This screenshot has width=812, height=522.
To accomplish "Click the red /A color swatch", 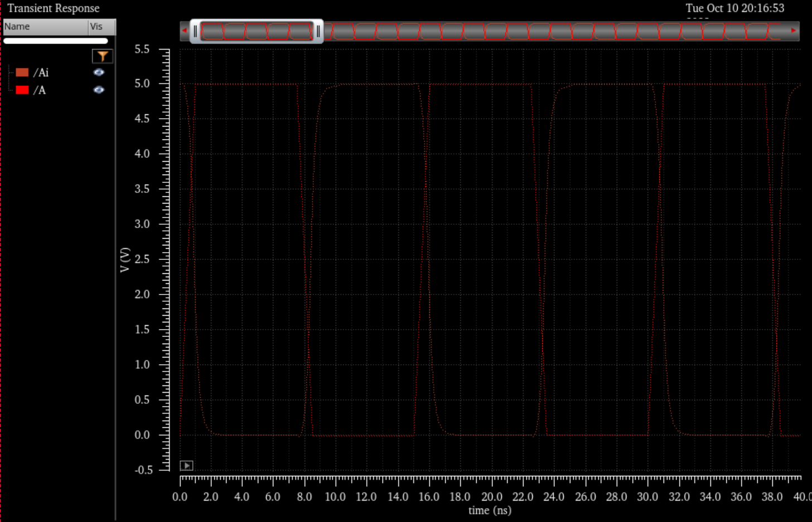I will click(x=22, y=90).
